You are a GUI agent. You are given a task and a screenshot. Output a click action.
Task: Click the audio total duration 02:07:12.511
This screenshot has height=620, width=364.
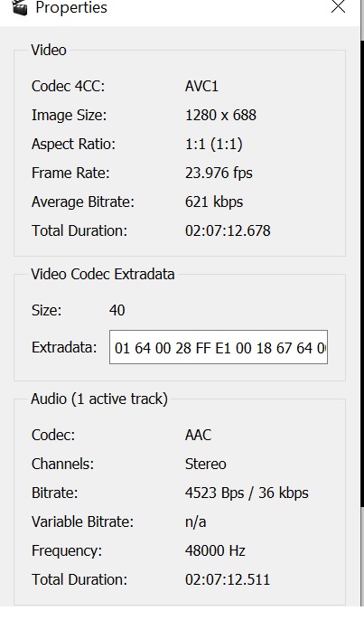[228, 579]
